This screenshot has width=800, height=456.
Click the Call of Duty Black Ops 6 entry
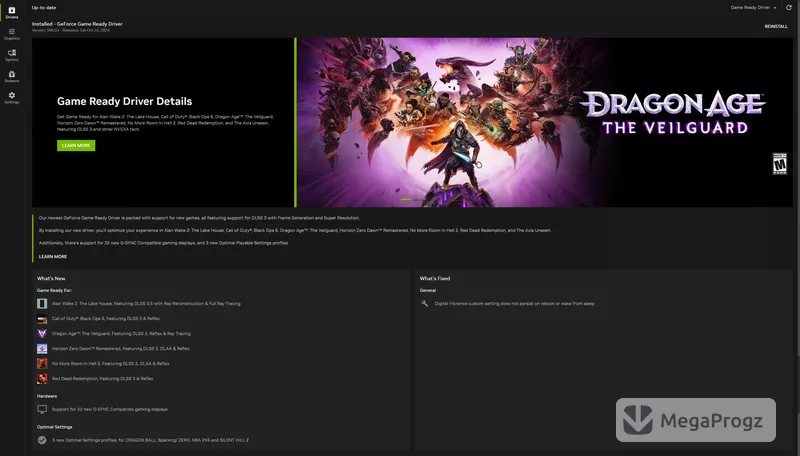tap(106, 319)
